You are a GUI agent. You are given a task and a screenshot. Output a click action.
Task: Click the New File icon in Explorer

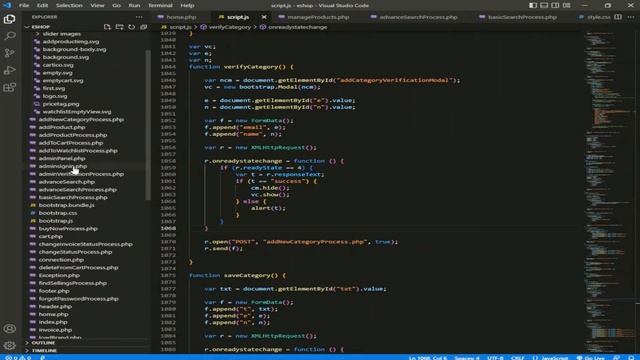[x=107, y=27]
